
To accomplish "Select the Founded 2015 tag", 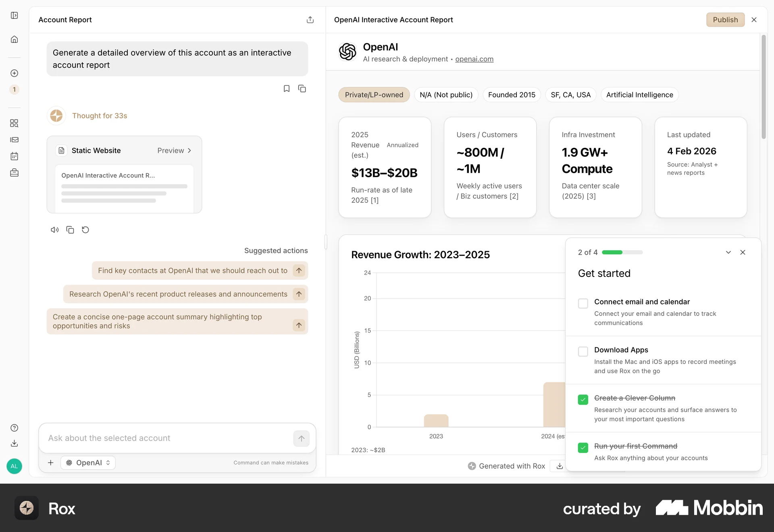I will tap(511, 95).
